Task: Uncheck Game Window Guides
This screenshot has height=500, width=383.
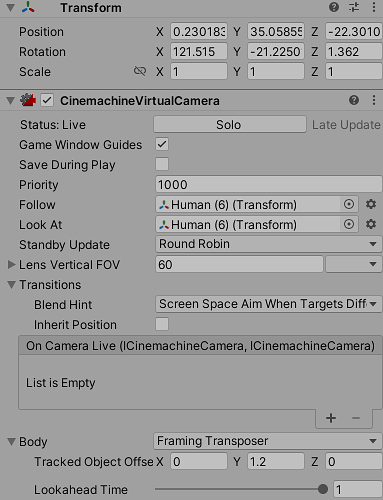Action: pos(162,144)
